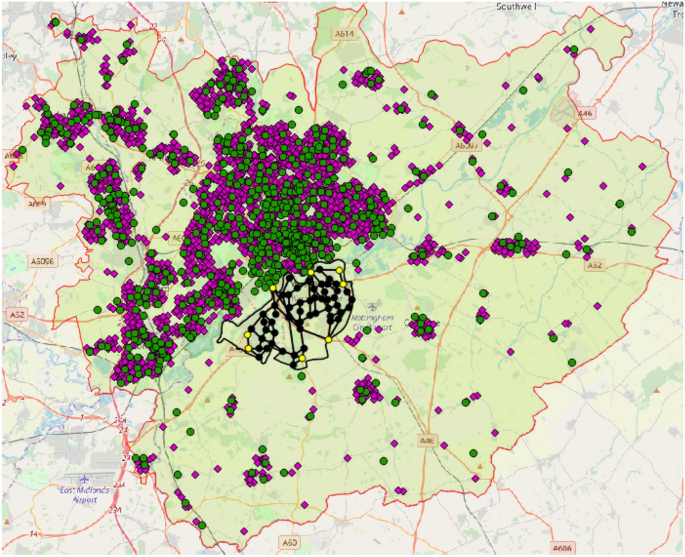Select the southernmost green circle marker
The width and height of the screenshot is (685, 557).
202,525
